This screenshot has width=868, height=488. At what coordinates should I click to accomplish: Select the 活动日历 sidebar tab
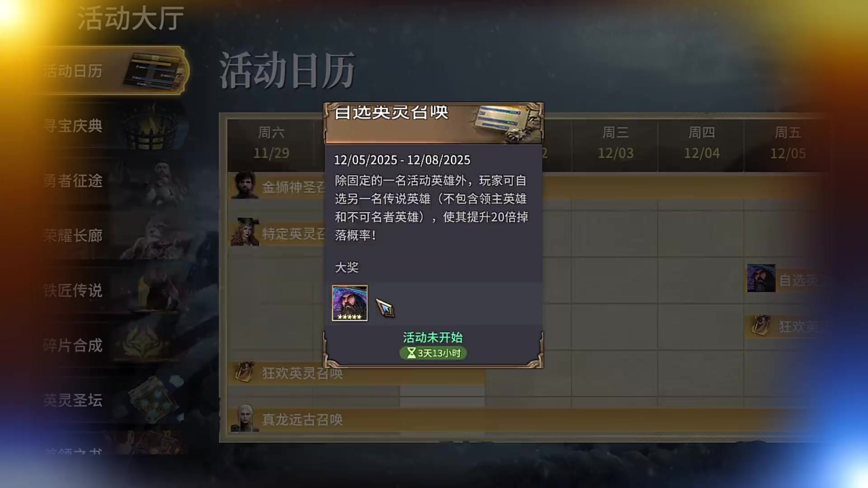[x=113, y=70]
